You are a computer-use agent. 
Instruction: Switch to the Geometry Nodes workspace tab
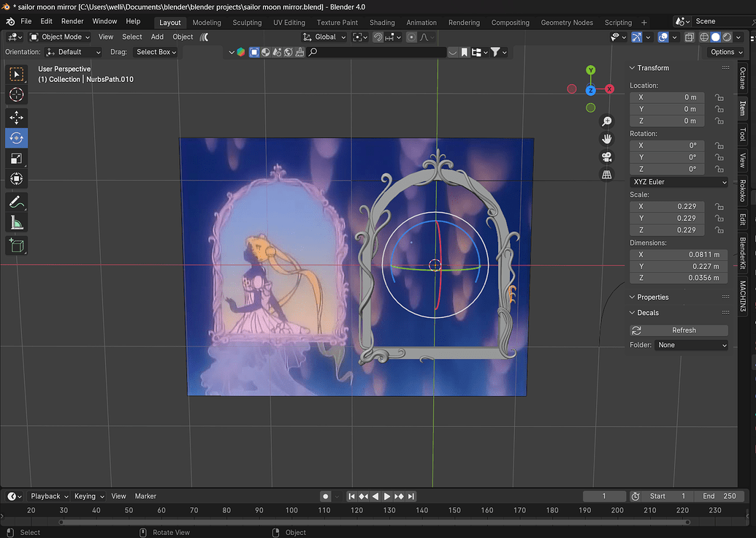click(567, 23)
